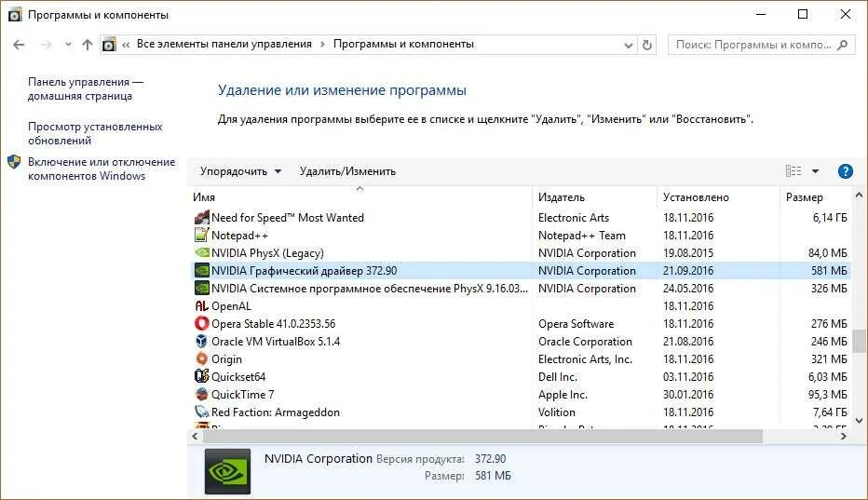Click the Удалить/Изменить button
The height and width of the screenshot is (500, 868).
347,171
